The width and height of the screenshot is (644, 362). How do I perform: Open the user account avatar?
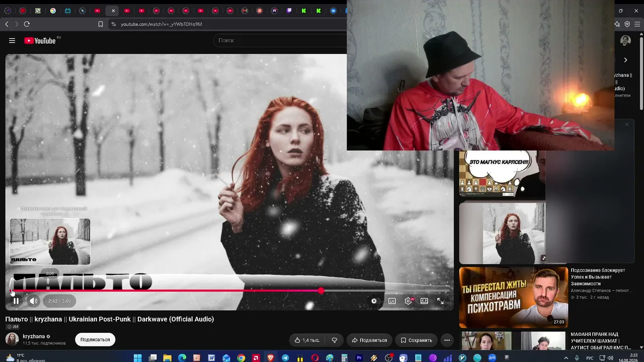click(625, 41)
